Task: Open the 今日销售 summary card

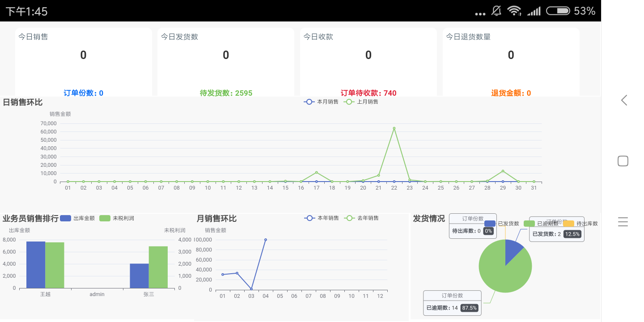Action: [84, 62]
